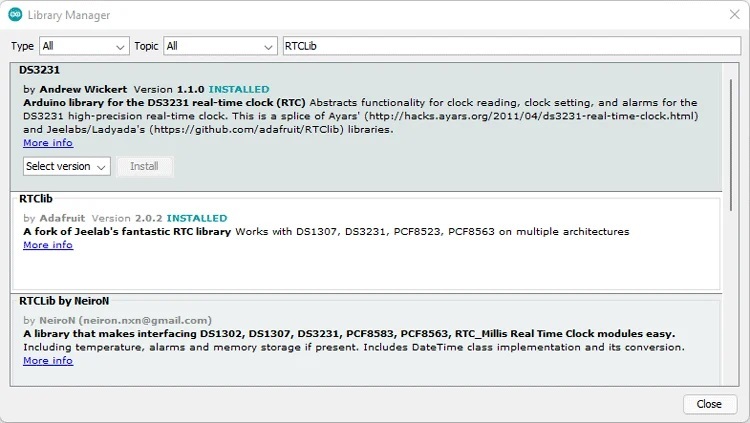Viewport: 750px width, 423px height.
Task: Open More info link for Adafruit RTClib
Action: (48, 245)
